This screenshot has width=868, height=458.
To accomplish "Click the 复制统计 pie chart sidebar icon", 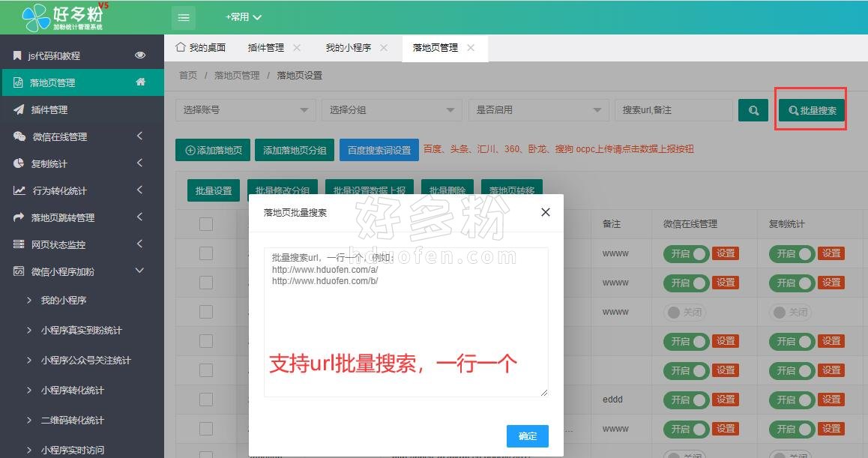I will pyautogui.click(x=19, y=163).
